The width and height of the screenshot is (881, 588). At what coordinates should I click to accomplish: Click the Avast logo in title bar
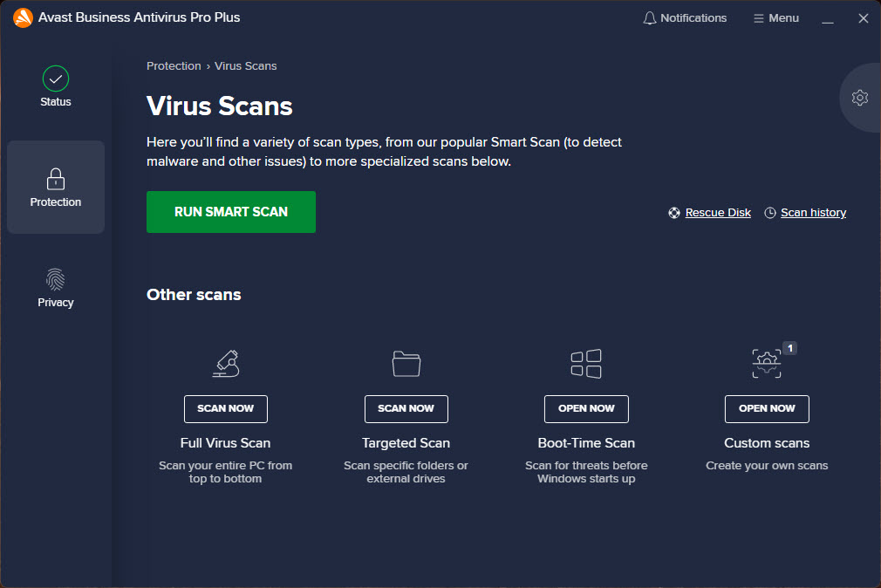point(23,17)
